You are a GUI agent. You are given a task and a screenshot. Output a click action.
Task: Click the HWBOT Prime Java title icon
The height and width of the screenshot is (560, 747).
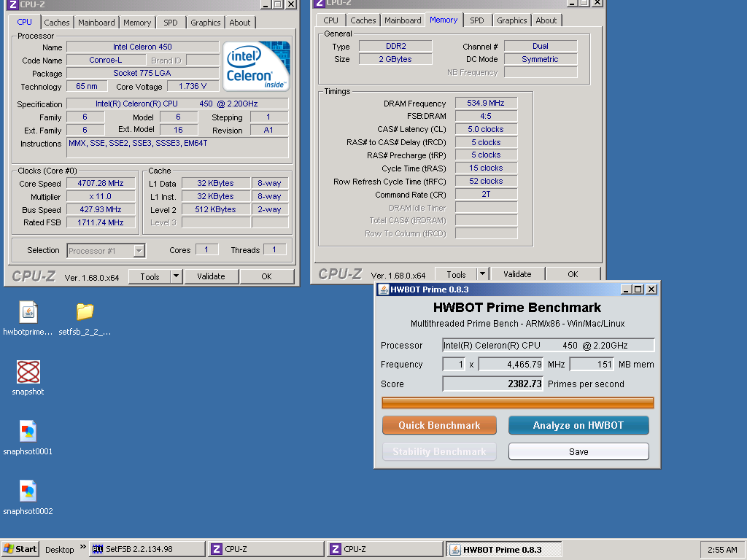tap(383, 289)
